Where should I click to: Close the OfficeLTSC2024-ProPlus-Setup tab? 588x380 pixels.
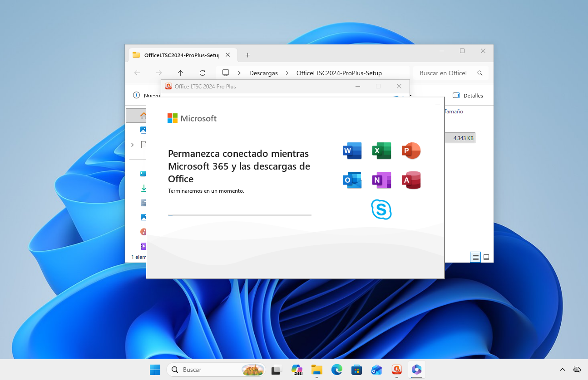point(228,55)
